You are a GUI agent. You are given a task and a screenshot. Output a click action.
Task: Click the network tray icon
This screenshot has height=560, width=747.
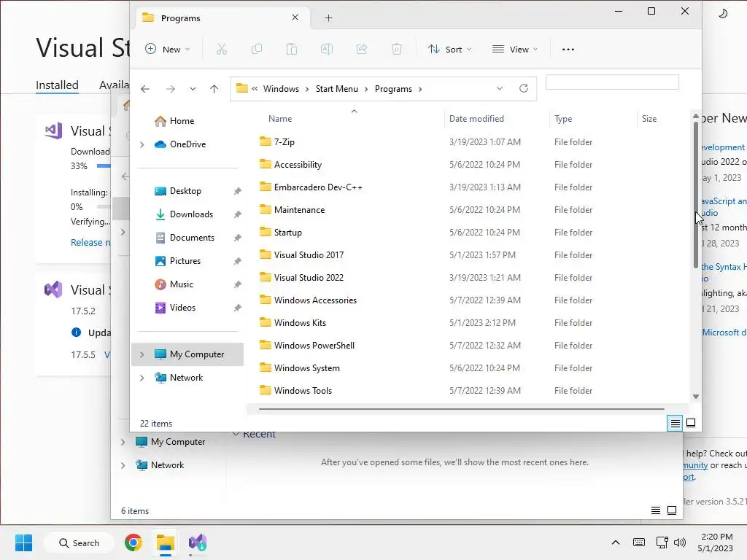662,542
